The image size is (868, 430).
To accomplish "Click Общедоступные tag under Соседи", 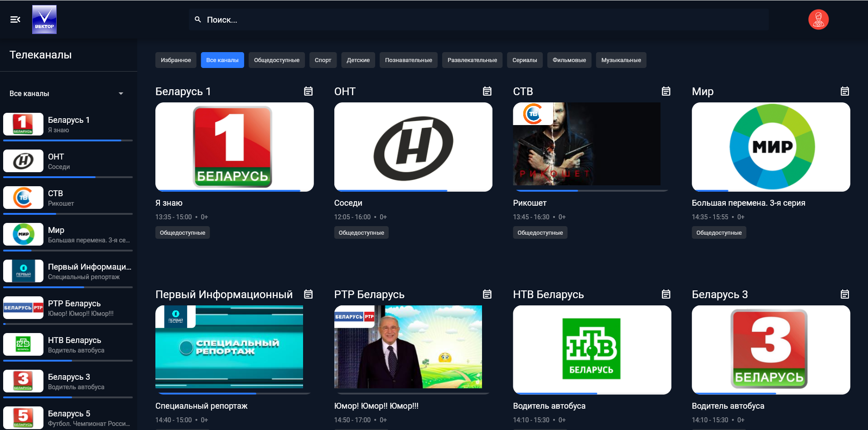I will pyautogui.click(x=362, y=232).
